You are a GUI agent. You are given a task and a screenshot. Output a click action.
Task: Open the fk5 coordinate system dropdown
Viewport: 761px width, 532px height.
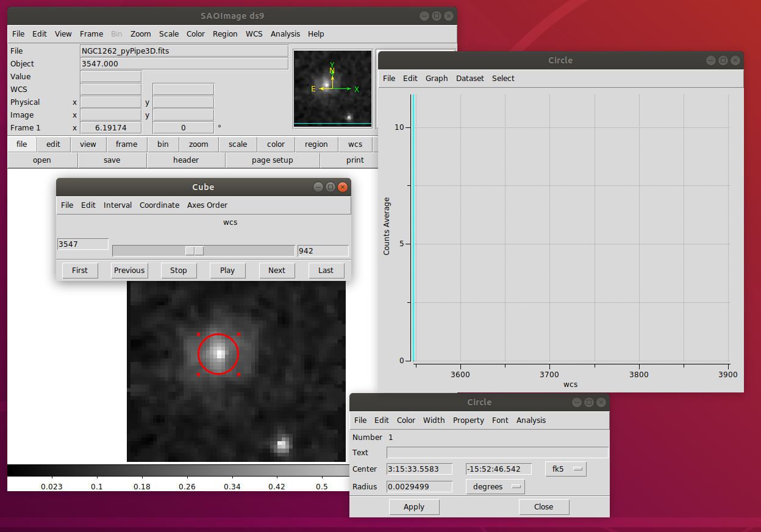[x=565, y=469]
